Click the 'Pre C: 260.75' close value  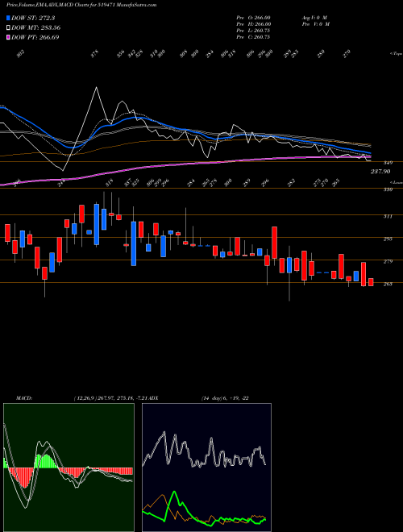click(x=253, y=37)
